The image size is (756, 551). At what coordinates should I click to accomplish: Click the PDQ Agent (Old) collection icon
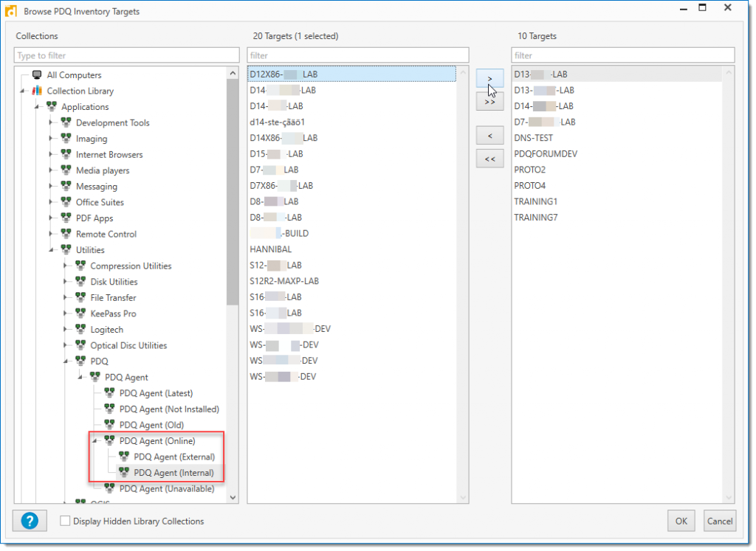click(109, 424)
